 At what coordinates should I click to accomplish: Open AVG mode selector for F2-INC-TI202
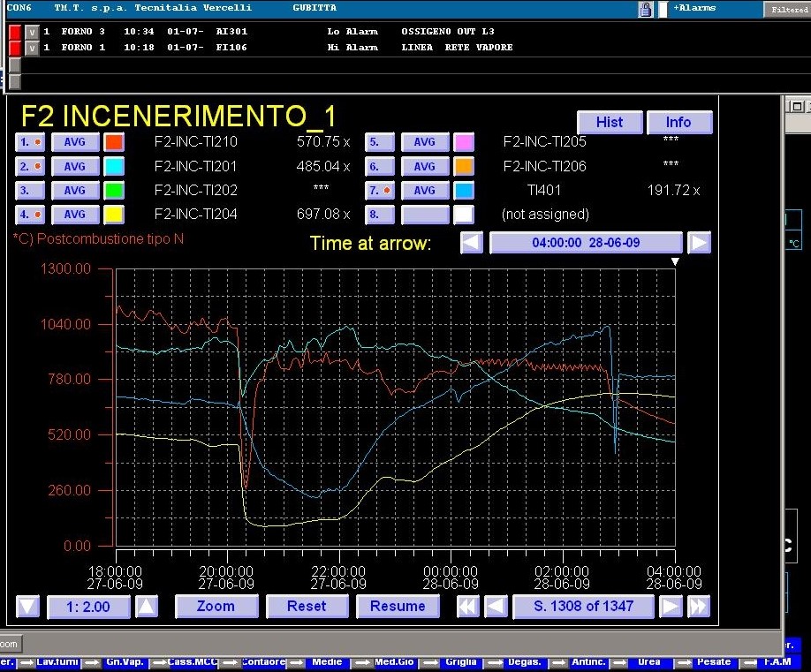click(75, 190)
